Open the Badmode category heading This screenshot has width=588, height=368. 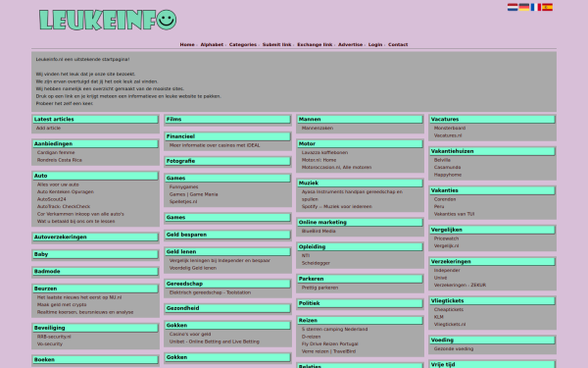coord(95,271)
